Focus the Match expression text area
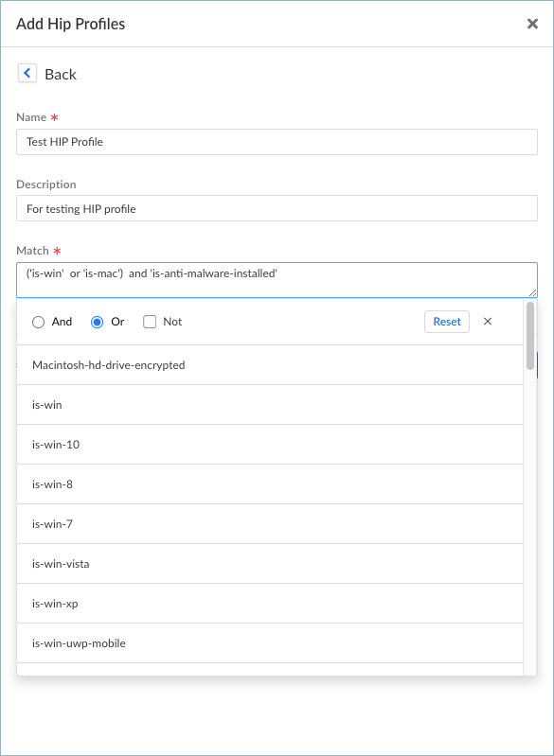Screen dimensions: 554x756 277,280
